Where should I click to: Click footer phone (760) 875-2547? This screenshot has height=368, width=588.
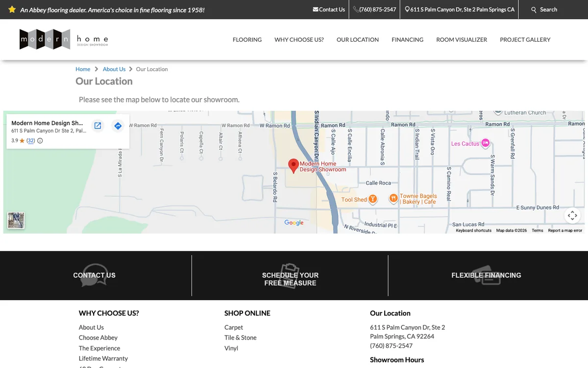[x=391, y=345]
